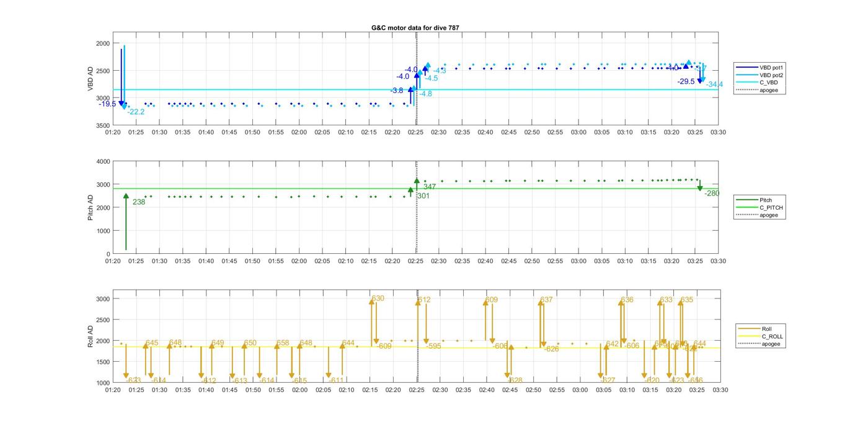Click the '609' roll data label
Image resolution: width=868 pixels, height=430 pixels.
click(492, 300)
